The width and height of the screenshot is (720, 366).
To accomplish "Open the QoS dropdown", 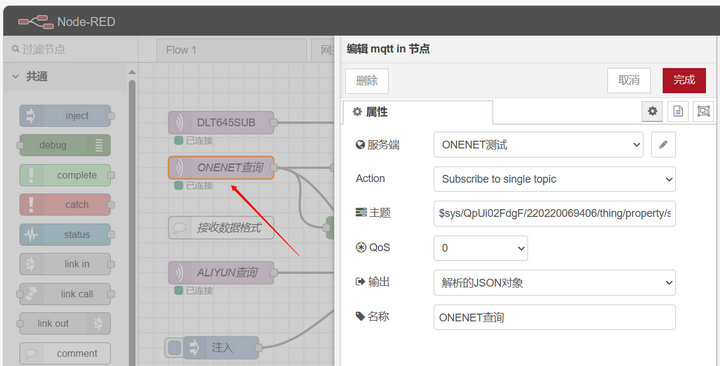I will pos(480,248).
